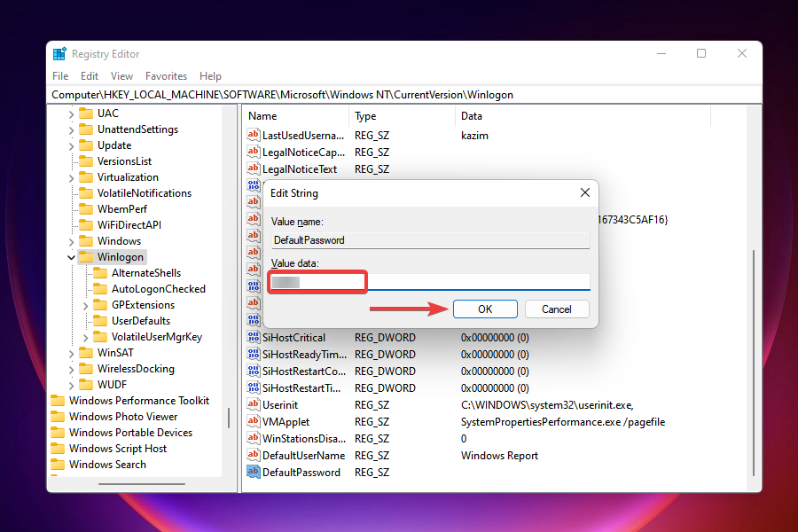This screenshot has width=798, height=532.
Task: Click the string icon of DefaultUserName value
Action: (x=254, y=455)
